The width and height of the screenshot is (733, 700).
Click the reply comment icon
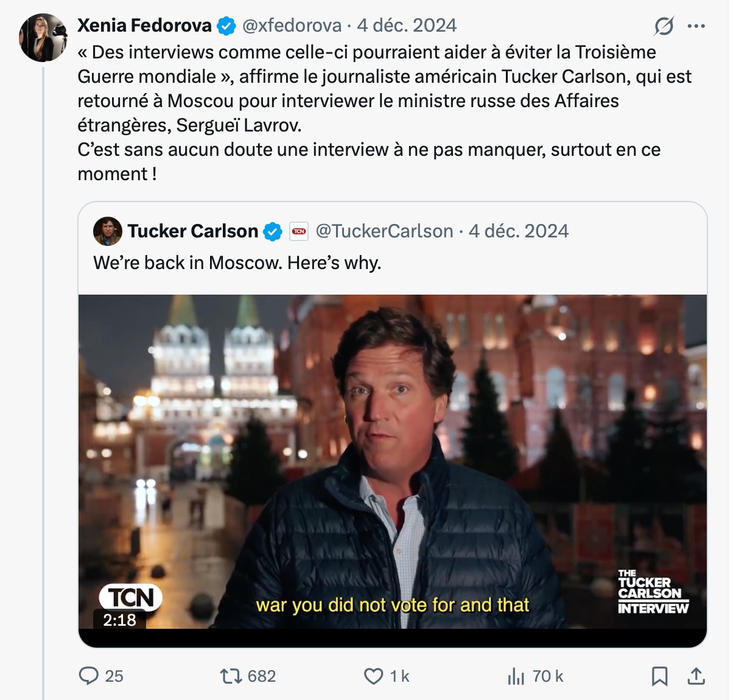point(89,676)
